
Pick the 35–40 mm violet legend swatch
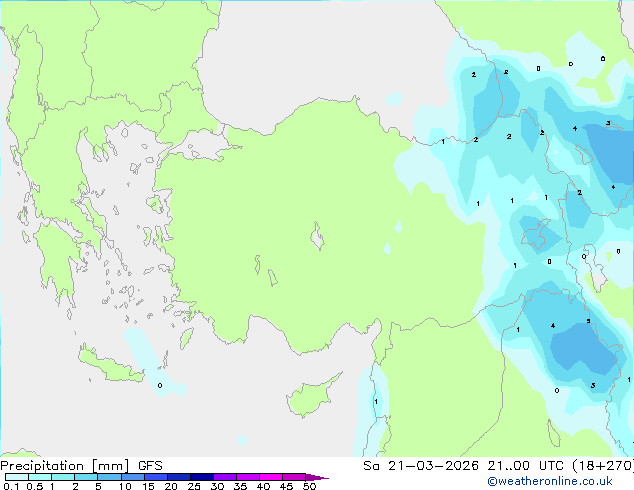[x=247, y=477]
